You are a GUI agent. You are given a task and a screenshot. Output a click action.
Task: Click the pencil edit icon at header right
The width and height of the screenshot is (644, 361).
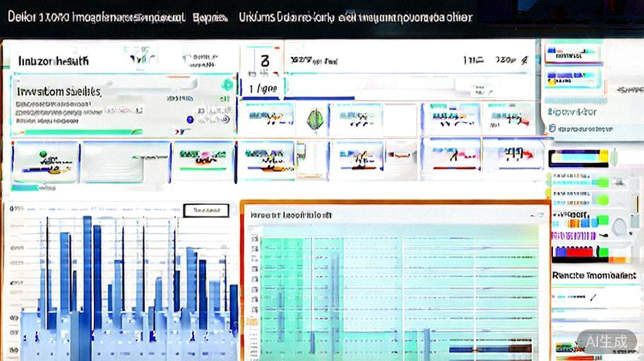pos(525,59)
